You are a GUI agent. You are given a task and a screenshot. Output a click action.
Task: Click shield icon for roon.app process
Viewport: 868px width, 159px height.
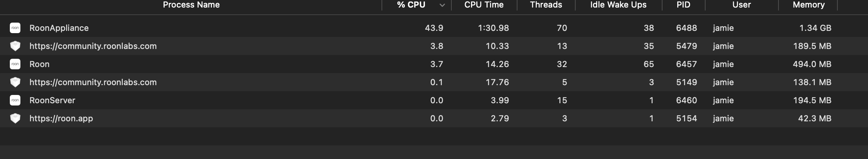pyautogui.click(x=15, y=118)
